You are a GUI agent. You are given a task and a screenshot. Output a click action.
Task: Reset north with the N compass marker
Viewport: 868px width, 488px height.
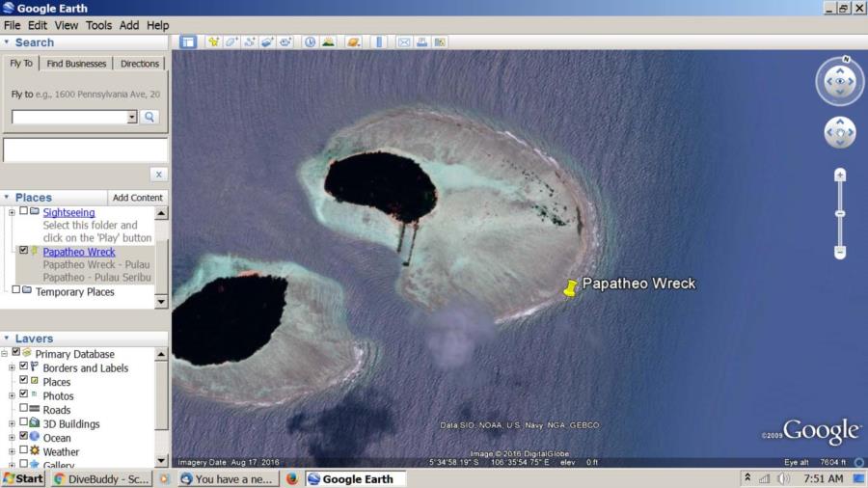846,59
